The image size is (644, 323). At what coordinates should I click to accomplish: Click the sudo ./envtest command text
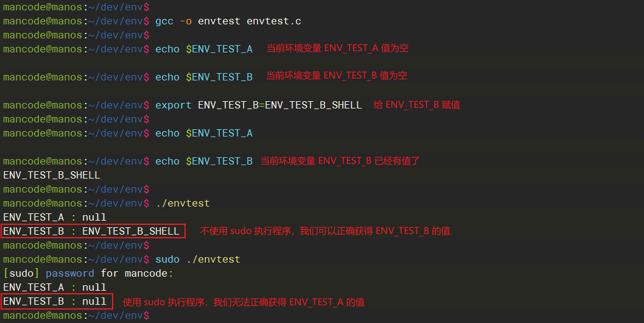click(x=197, y=260)
